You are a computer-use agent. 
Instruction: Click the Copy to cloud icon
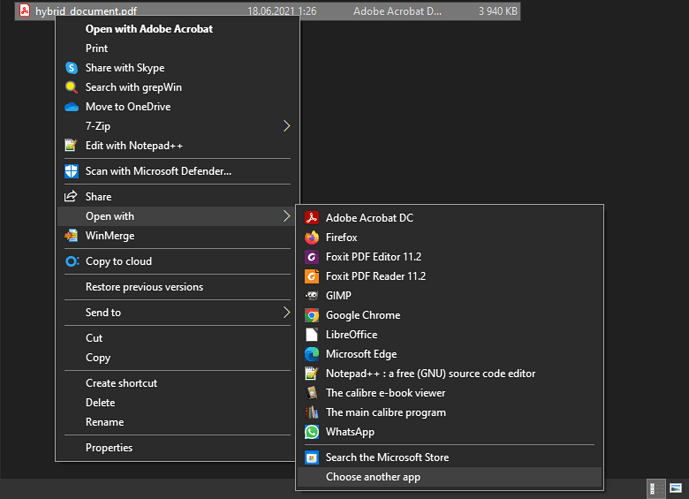coord(72,261)
